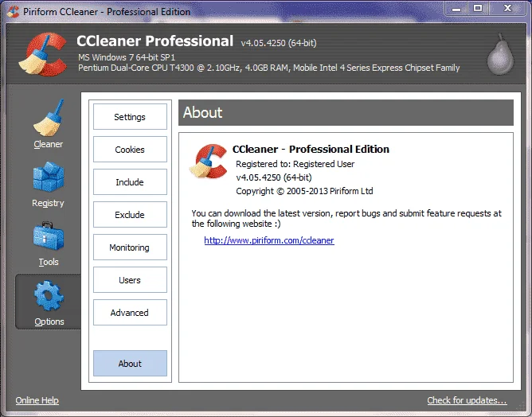
Task: Open the Exclude options tab
Action: pyautogui.click(x=130, y=215)
